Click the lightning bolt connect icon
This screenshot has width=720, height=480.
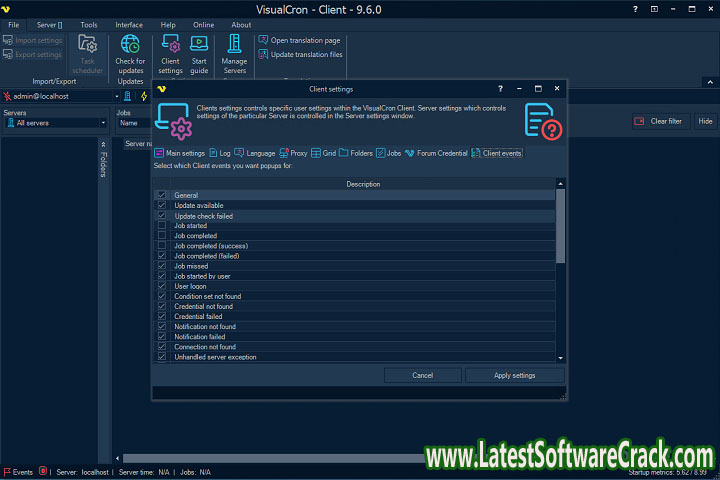144,96
